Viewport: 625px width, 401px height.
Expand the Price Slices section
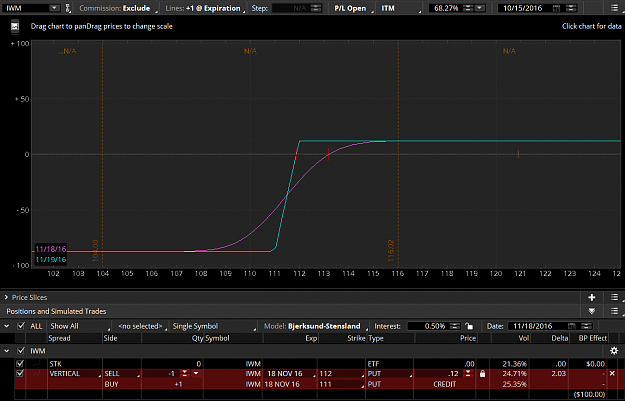6,297
